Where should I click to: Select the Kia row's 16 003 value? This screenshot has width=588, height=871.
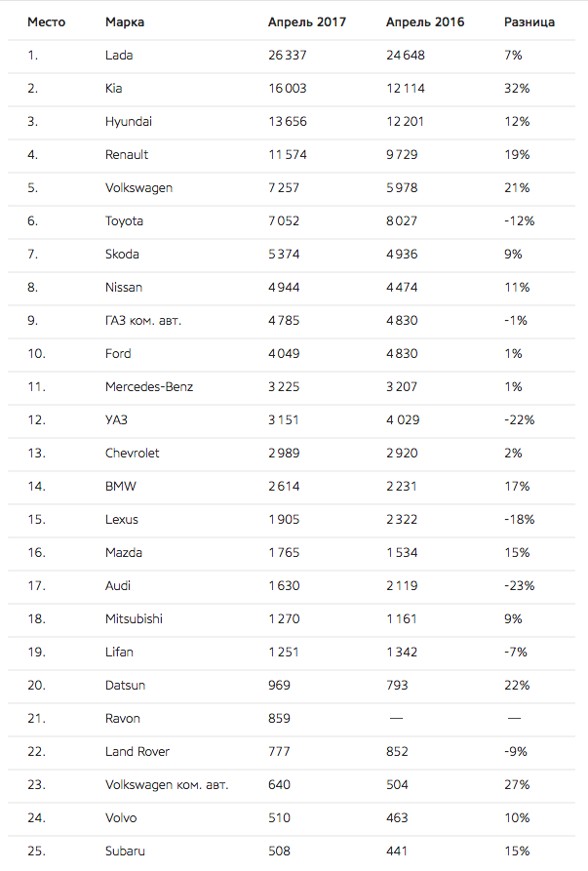click(x=287, y=89)
